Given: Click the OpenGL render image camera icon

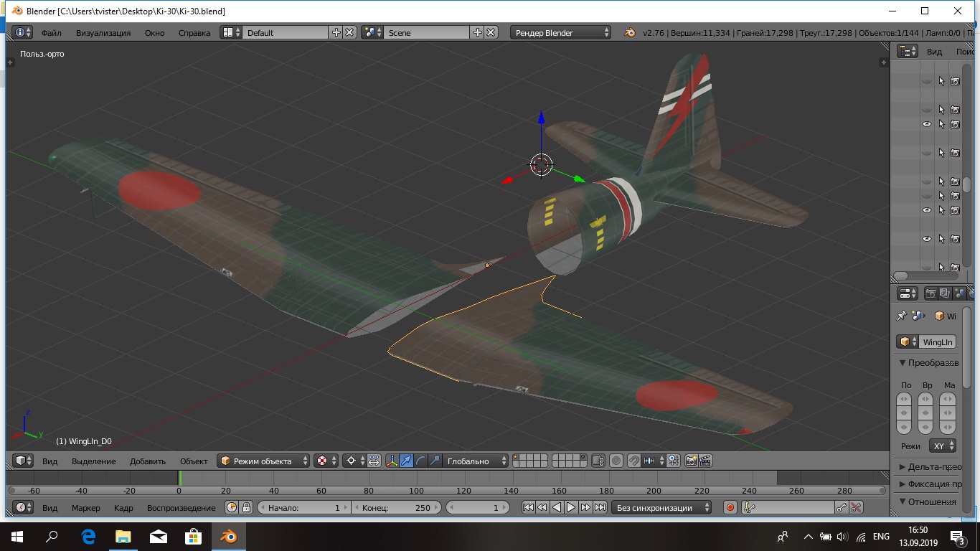Looking at the screenshot, I should (692, 461).
